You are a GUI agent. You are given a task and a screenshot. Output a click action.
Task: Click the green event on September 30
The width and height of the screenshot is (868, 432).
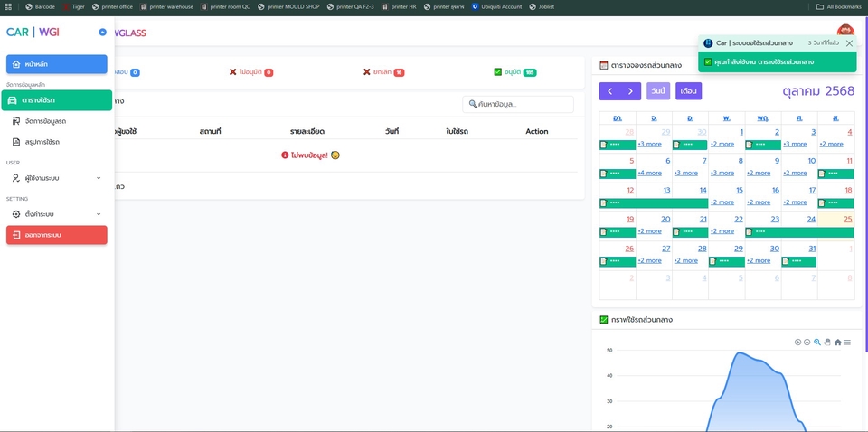pos(690,145)
